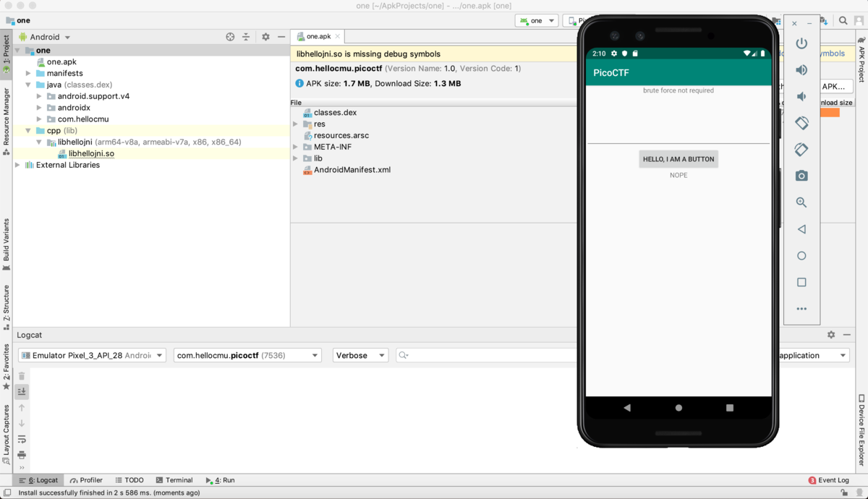
Task: Expand the manifests folder in project tree
Action: pos(28,73)
